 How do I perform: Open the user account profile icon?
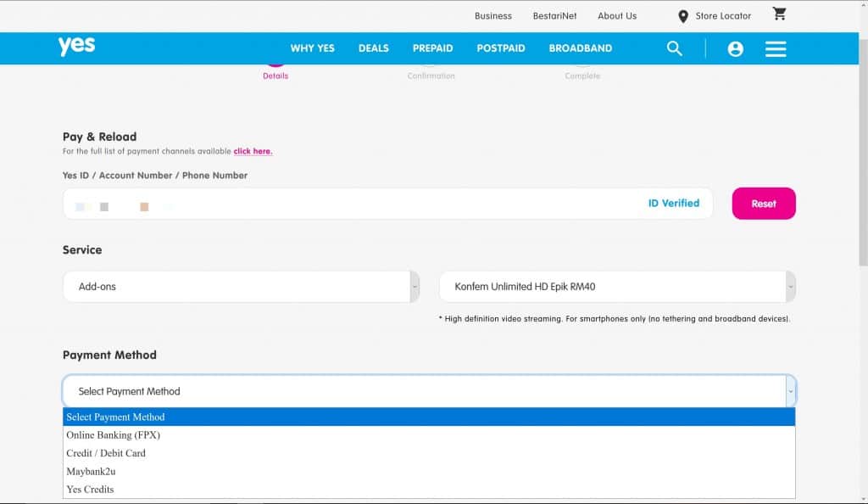coord(735,49)
